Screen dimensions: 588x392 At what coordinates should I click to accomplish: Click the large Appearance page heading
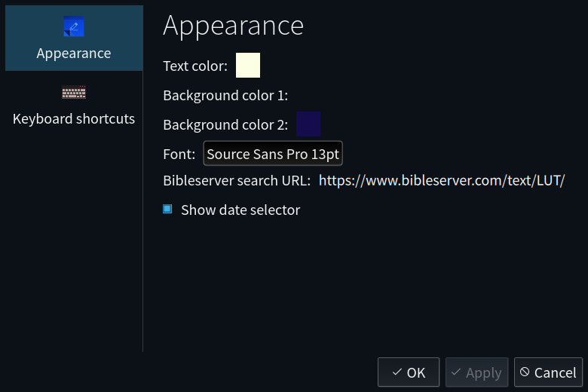[x=233, y=26]
